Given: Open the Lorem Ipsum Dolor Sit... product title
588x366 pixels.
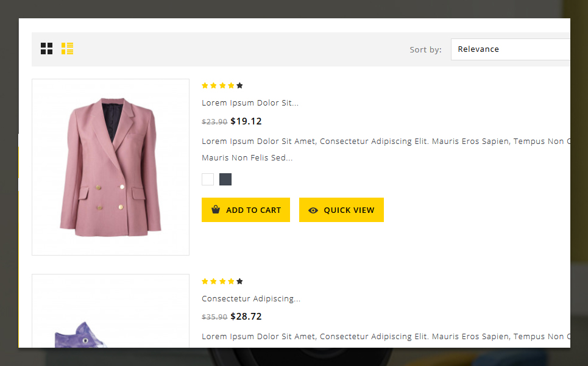Looking at the screenshot, I should (x=250, y=103).
